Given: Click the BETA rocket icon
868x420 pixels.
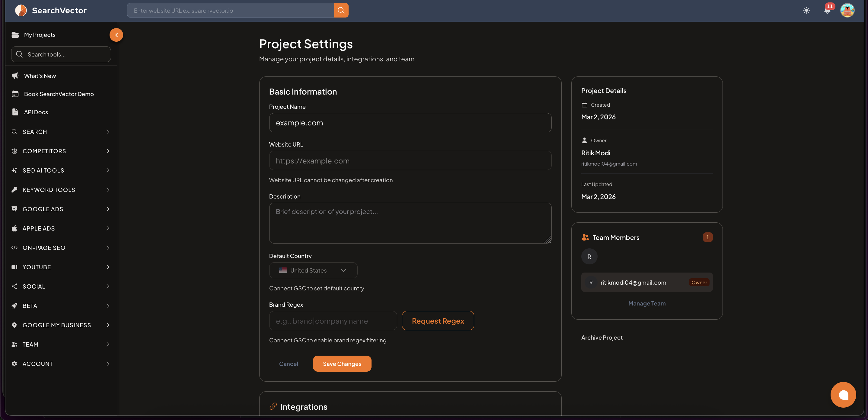Looking at the screenshot, I should pyautogui.click(x=14, y=306).
